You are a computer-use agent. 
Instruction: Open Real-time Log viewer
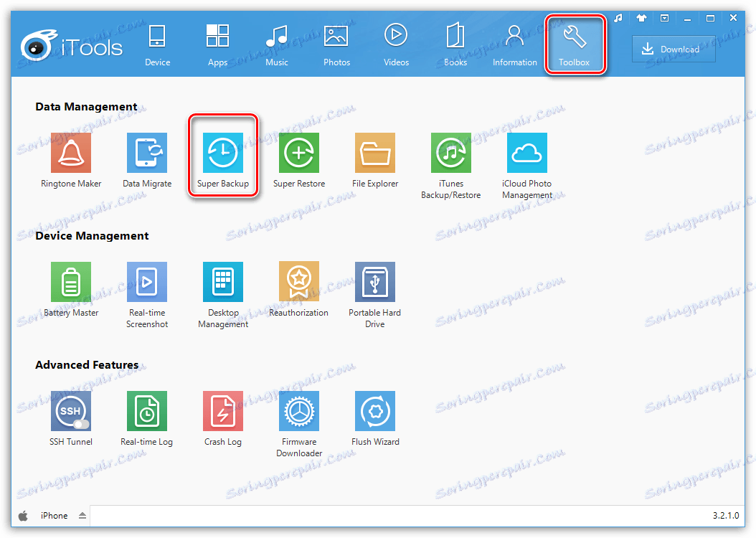coord(147,411)
